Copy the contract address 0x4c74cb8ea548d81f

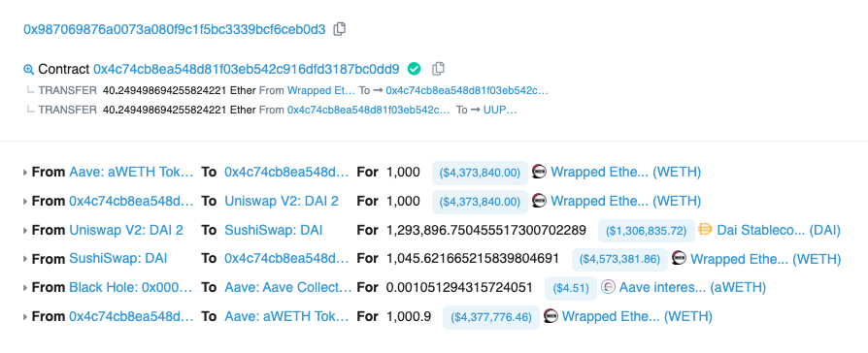click(438, 69)
